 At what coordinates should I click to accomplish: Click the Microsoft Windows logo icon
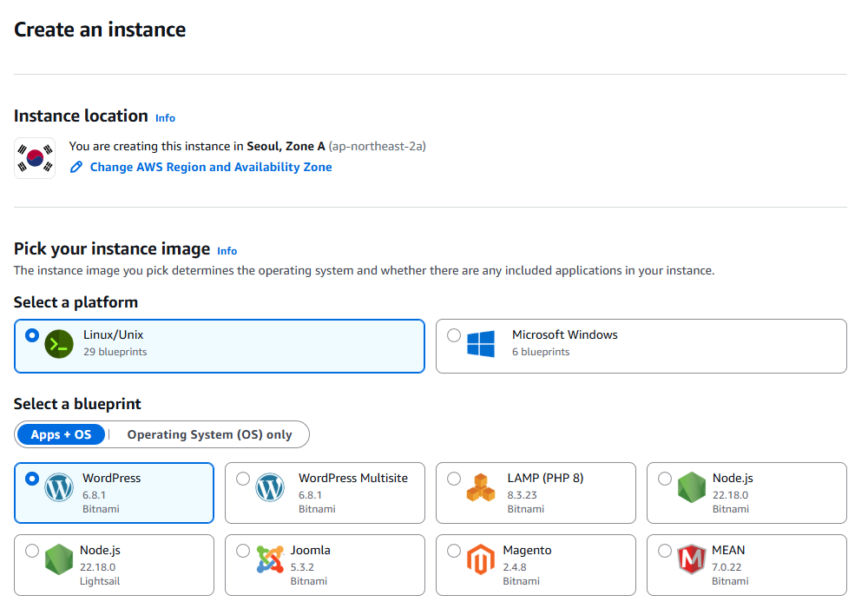480,343
